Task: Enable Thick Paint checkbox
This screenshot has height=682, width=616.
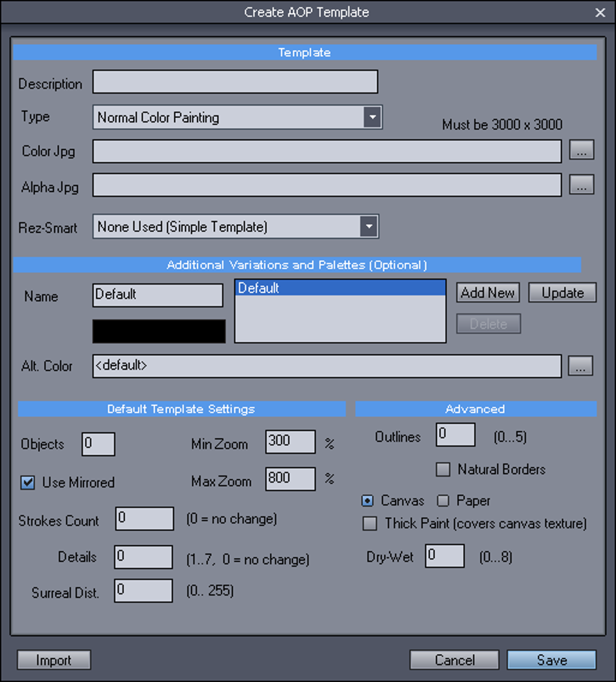Action: pyautogui.click(x=370, y=524)
